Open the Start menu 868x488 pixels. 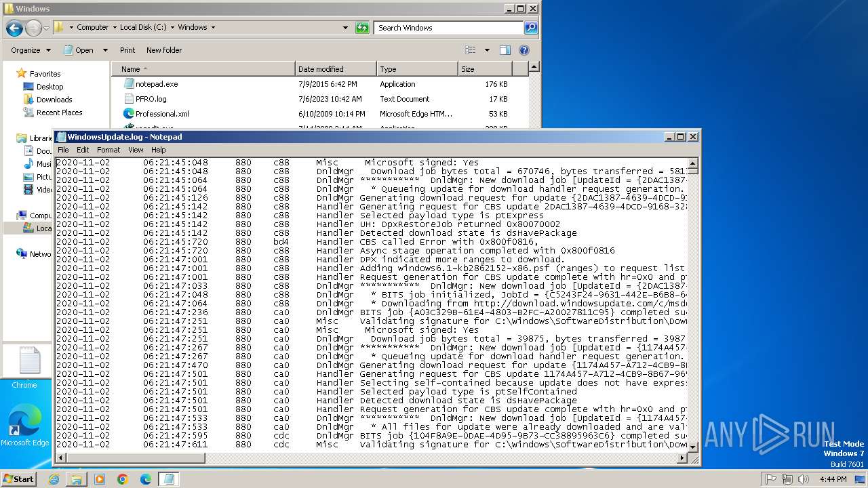[x=18, y=479]
